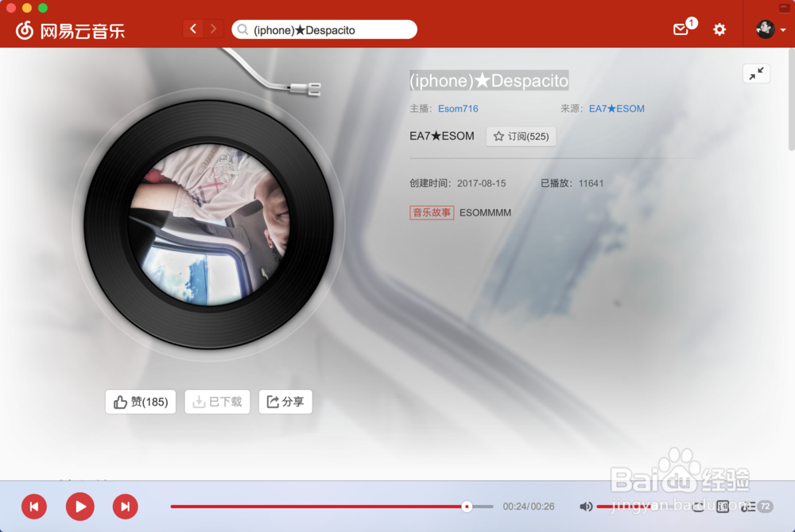Skip to the next track
795x532 pixels.
click(126, 506)
